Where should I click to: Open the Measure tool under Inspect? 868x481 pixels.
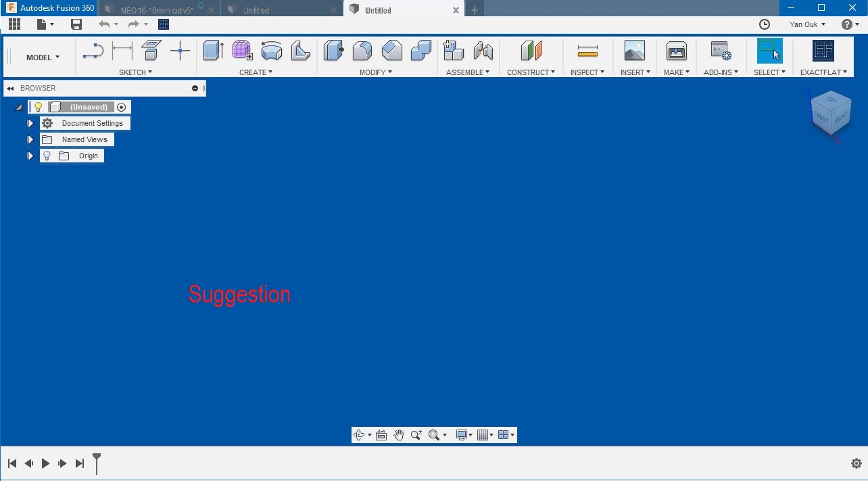point(587,51)
